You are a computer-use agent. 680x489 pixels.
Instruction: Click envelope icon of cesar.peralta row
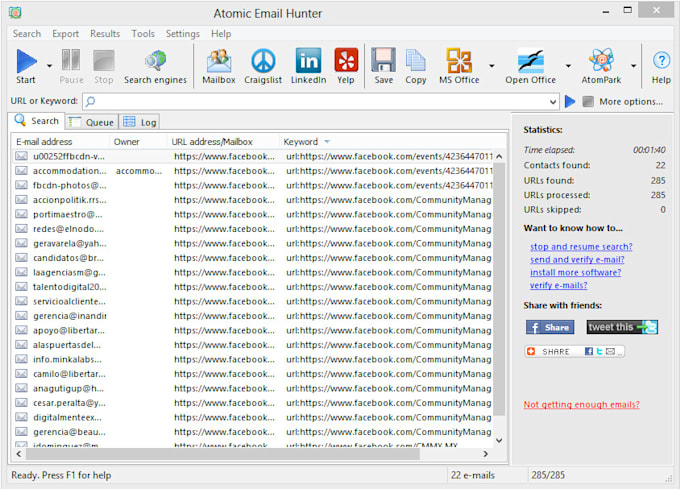(x=21, y=403)
